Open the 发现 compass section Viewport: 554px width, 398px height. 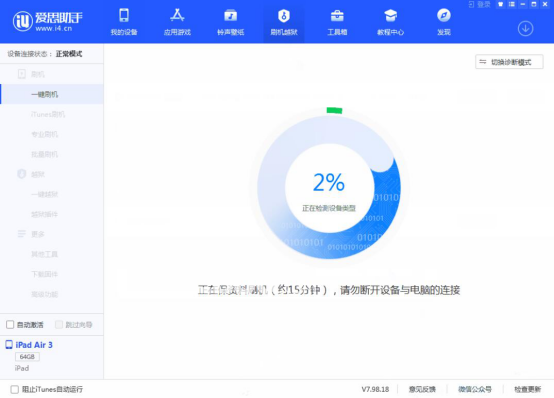point(444,22)
